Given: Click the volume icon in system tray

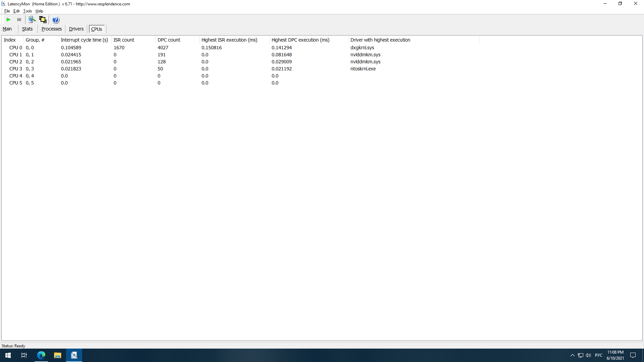Looking at the screenshot, I should (588, 355).
